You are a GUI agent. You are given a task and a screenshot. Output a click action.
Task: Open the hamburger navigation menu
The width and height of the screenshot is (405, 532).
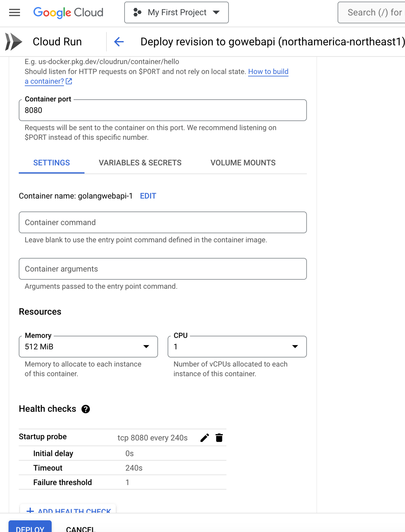click(x=14, y=13)
